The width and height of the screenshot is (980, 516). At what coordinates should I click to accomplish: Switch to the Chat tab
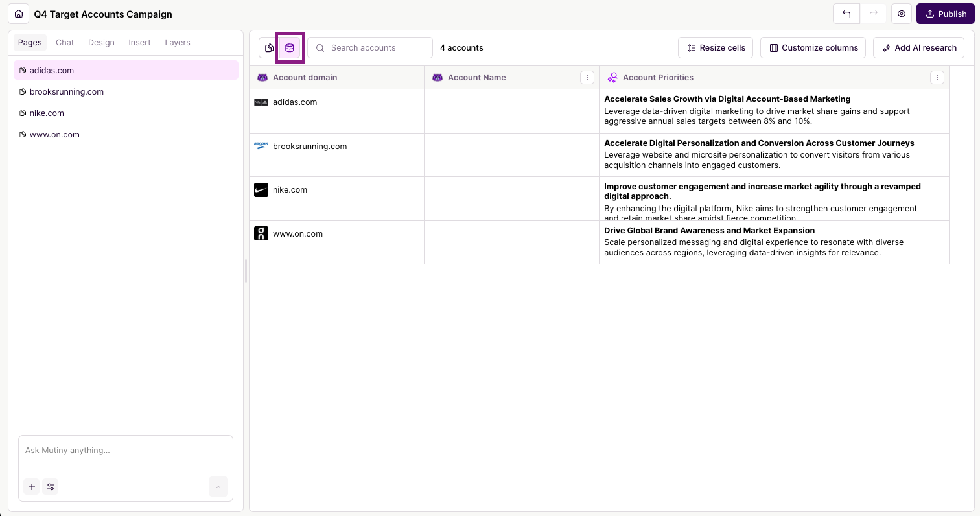point(64,42)
